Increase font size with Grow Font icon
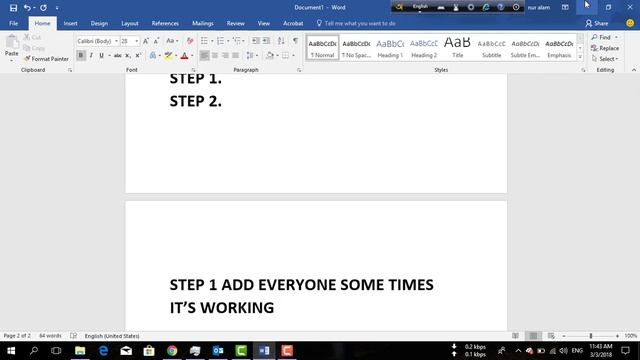The height and width of the screenshot is (360, 640). coord(146,41)
